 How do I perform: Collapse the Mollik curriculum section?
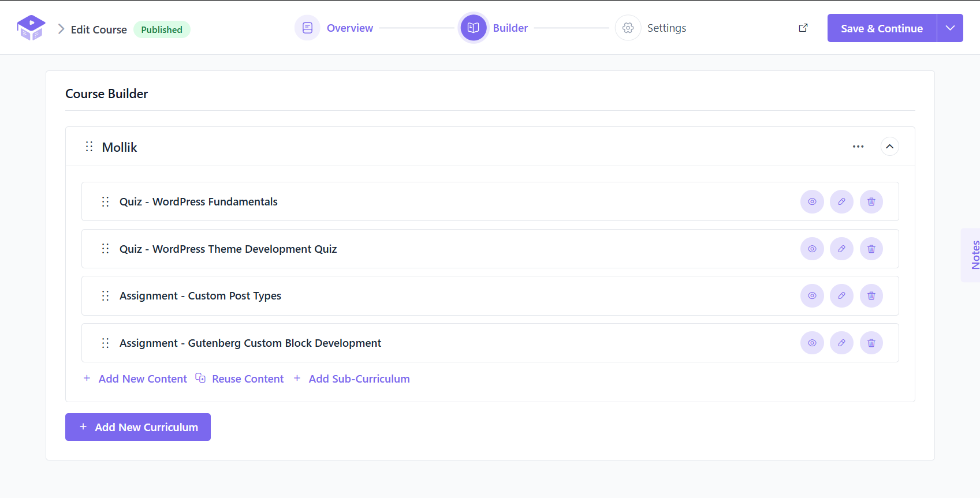889,147
